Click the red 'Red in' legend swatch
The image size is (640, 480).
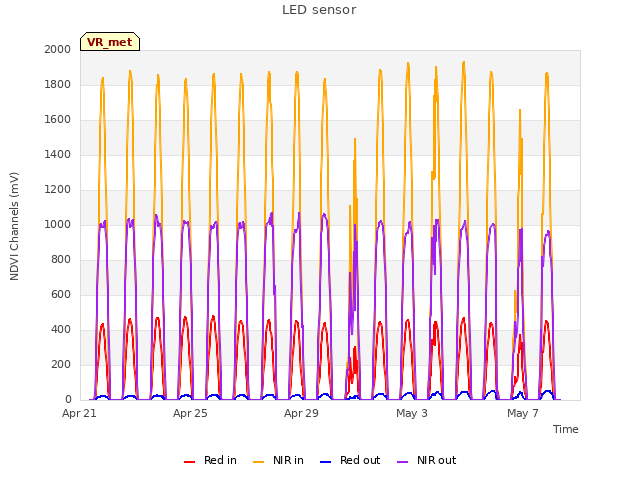click(189, 462)
